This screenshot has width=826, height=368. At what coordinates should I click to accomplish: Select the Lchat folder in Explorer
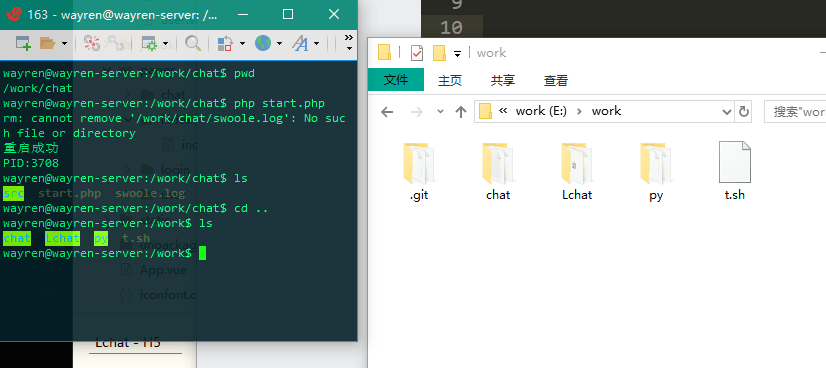coord(577,171)
